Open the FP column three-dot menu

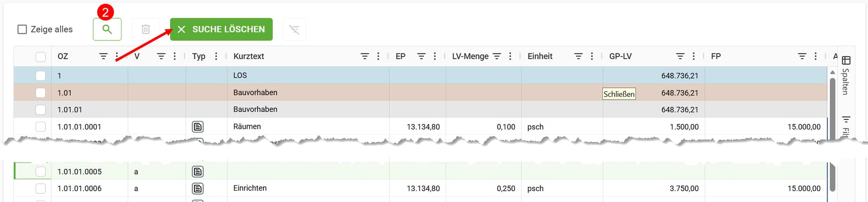[815, 56]
